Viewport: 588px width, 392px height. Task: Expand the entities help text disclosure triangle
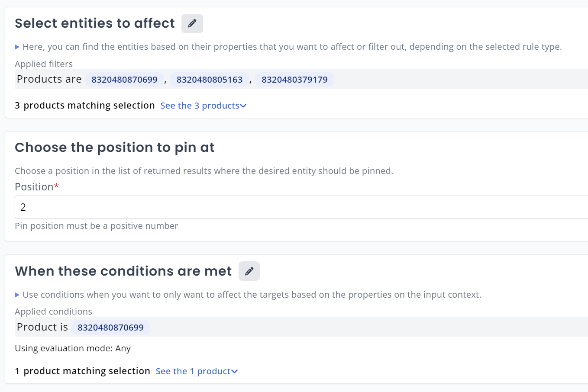coord(17,47)
